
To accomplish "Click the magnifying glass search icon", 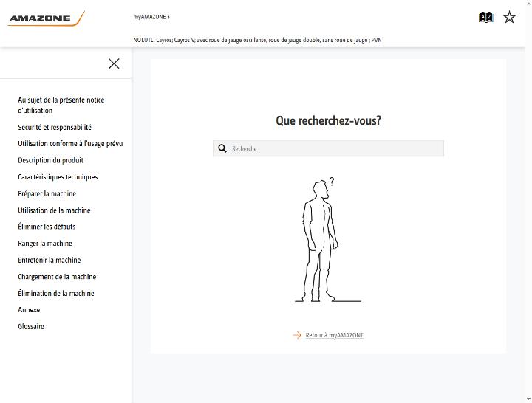I will pos(222,148).
